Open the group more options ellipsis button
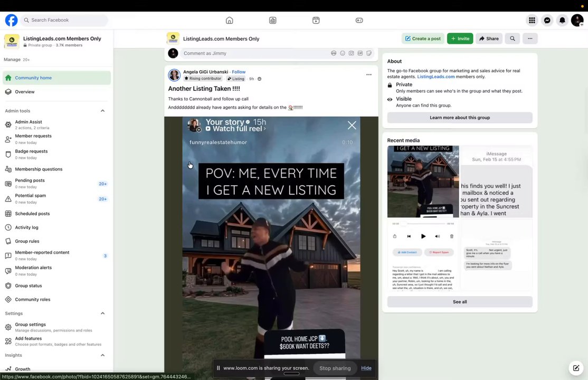 click(x=530, y=39)
